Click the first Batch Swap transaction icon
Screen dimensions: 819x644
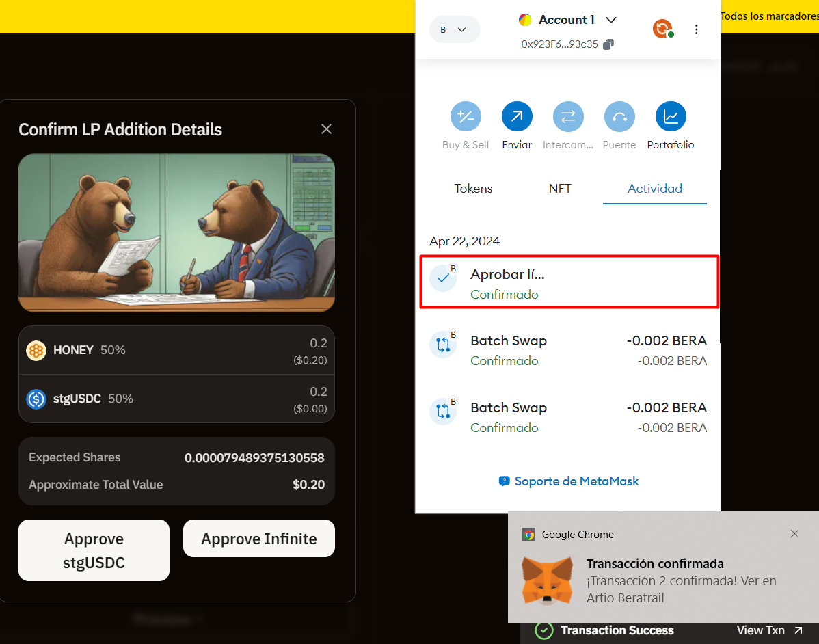pos(442,345)
